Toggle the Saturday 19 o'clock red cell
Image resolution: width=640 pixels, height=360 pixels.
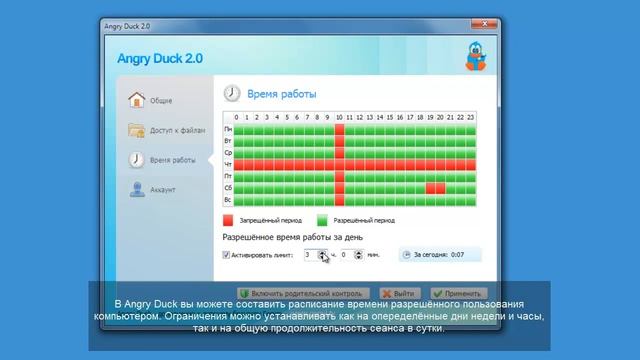pos(430,188)
